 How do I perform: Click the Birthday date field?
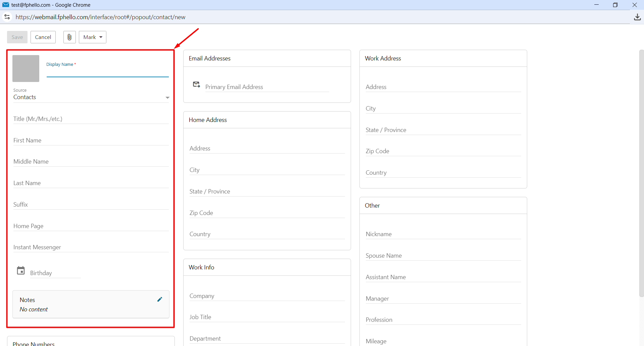tap(55, 273)
